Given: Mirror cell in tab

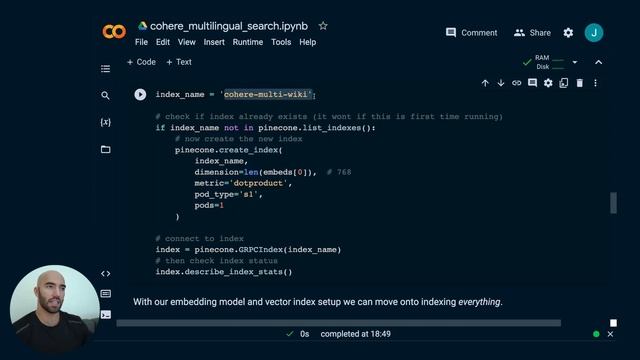Looking at the screenshot, I should click(564, 83).
